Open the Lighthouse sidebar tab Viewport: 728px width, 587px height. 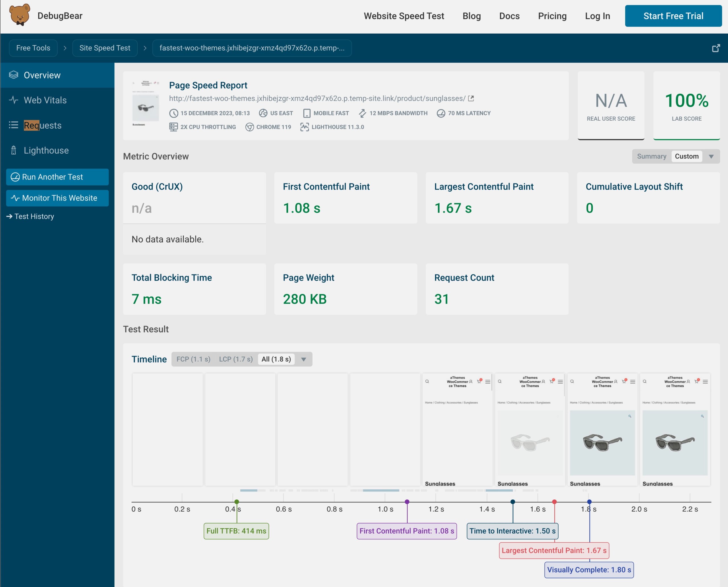[x=57, y=151]
